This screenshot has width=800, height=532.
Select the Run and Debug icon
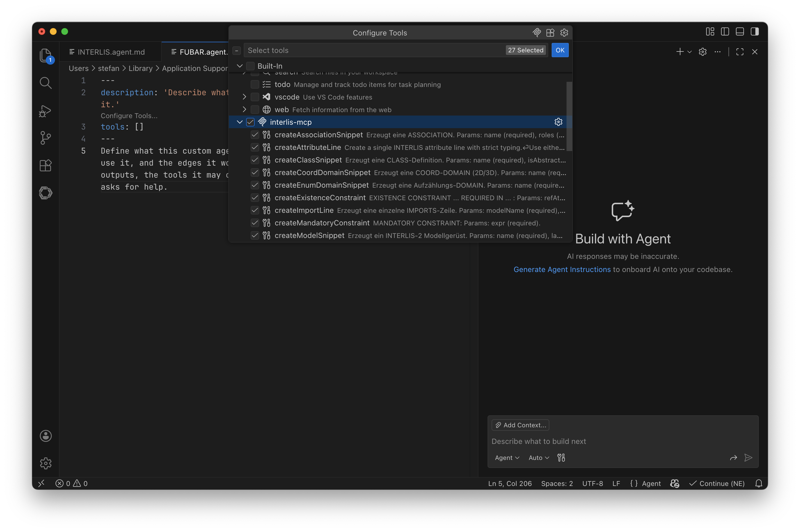[45, 111]
